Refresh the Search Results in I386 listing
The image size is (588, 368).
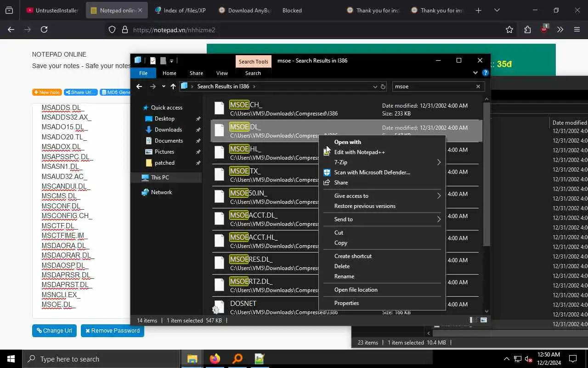[383, 86]
